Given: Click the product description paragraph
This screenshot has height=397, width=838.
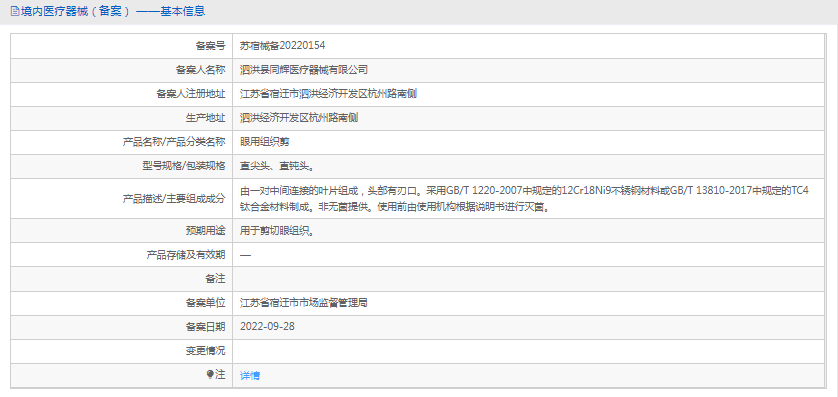Looking at the screenshot, I should [x=524, y=199].
